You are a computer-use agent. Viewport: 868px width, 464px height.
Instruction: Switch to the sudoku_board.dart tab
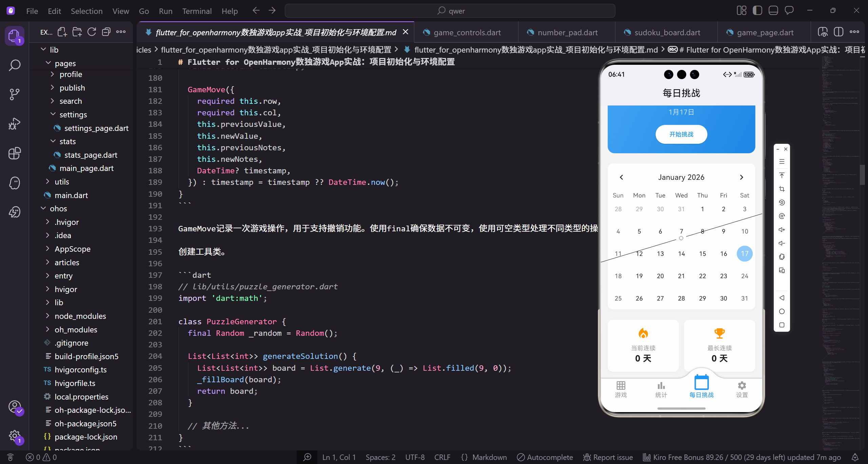[667, 33]
